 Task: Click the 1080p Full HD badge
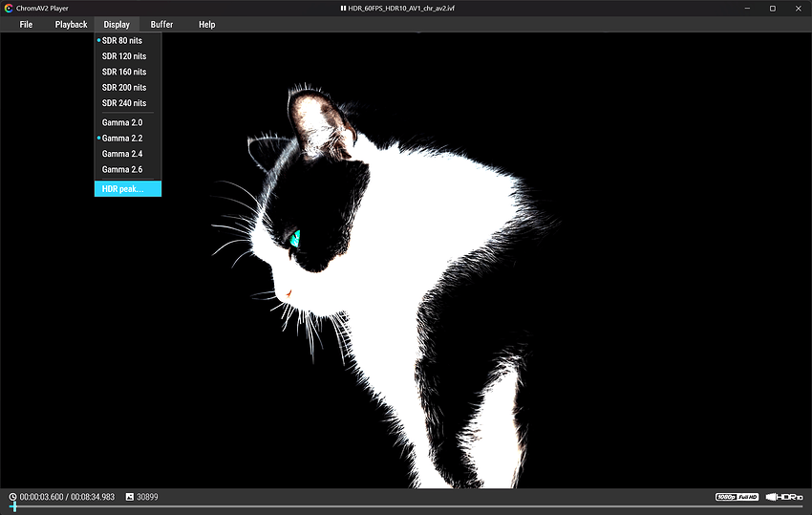point(737,497)
